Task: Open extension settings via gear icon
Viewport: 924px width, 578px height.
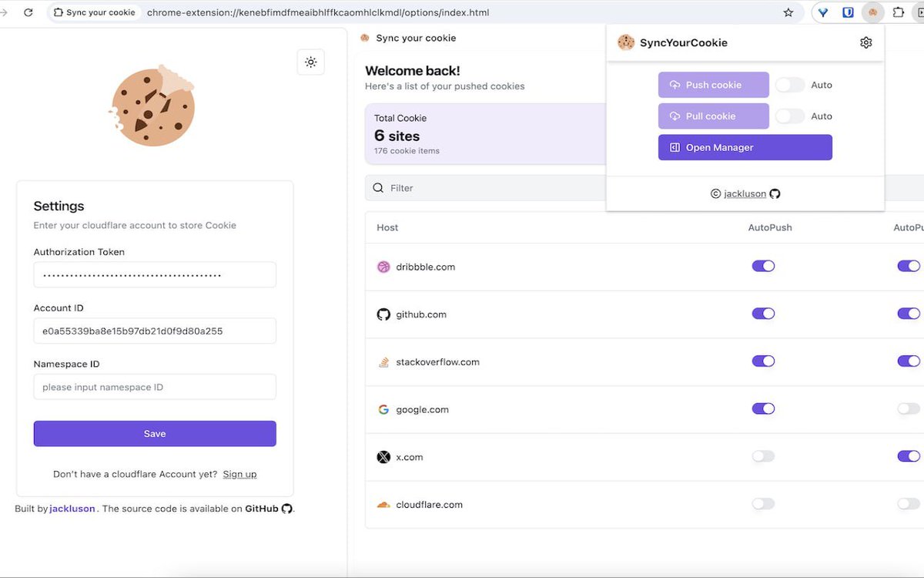Action: pos(865,42)
